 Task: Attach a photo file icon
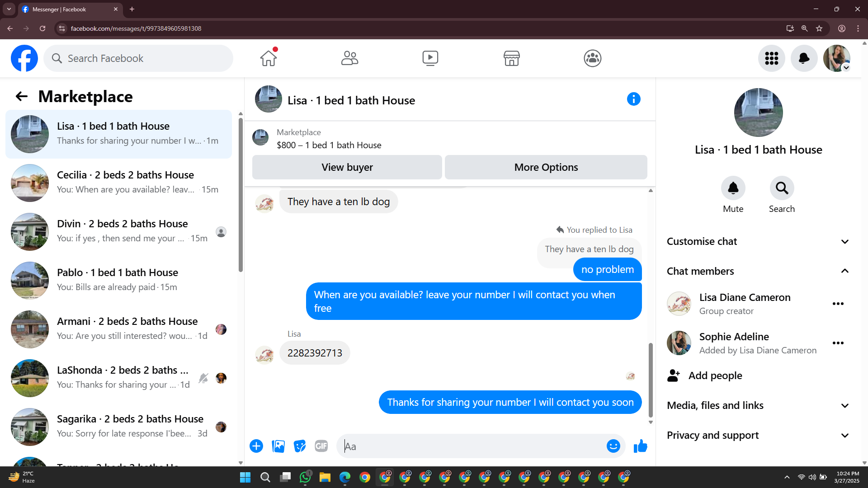[x=278, y=446]
